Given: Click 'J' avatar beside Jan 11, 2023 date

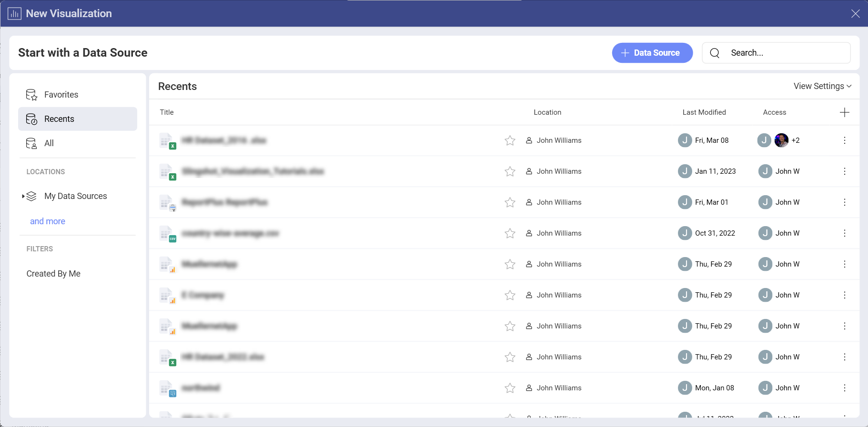Looking at the screenshot, I should (685, 171).
